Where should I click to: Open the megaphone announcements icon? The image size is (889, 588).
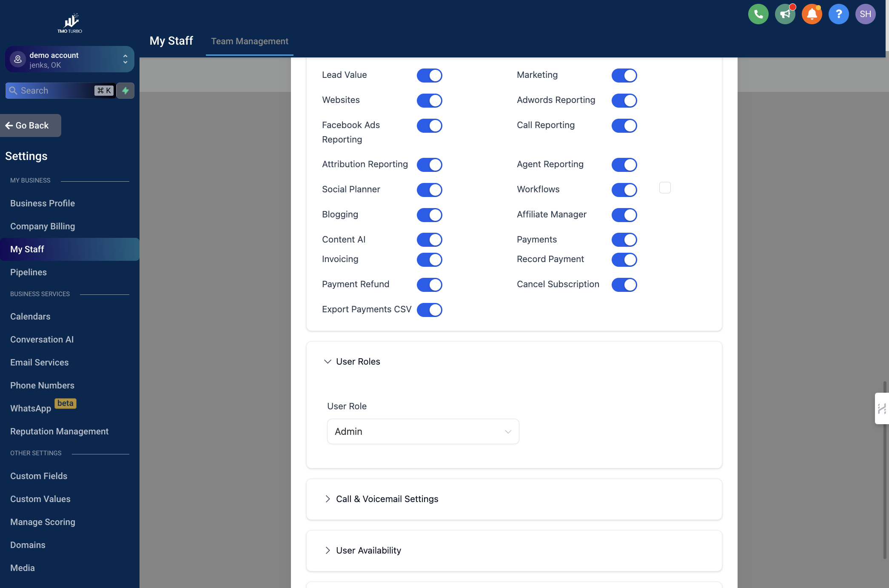click(785, 14)
